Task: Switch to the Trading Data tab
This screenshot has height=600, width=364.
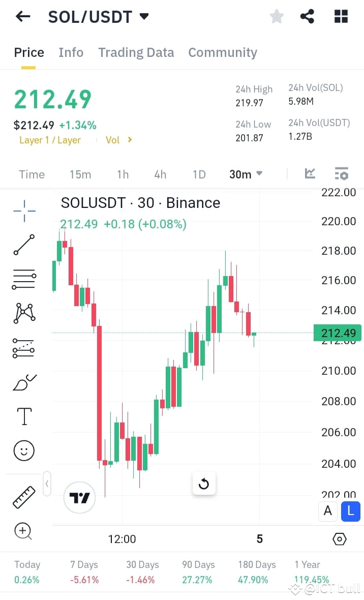Action: click(x=136, y=52)
